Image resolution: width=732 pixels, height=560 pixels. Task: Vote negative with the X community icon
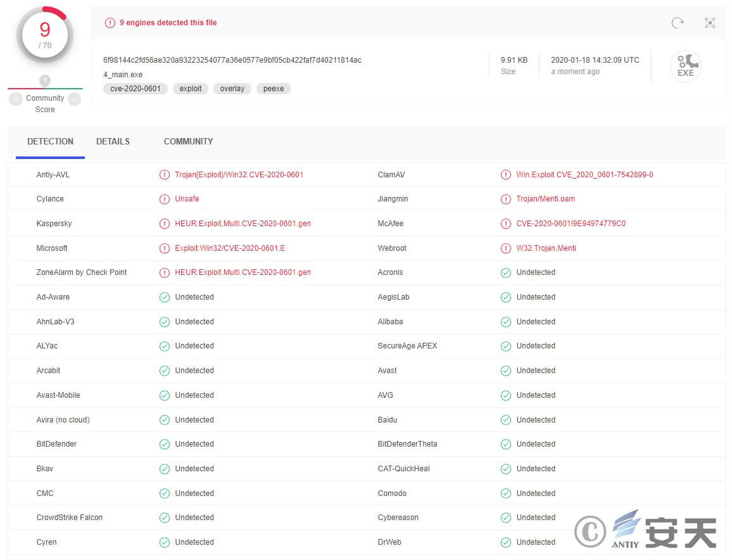16,99
